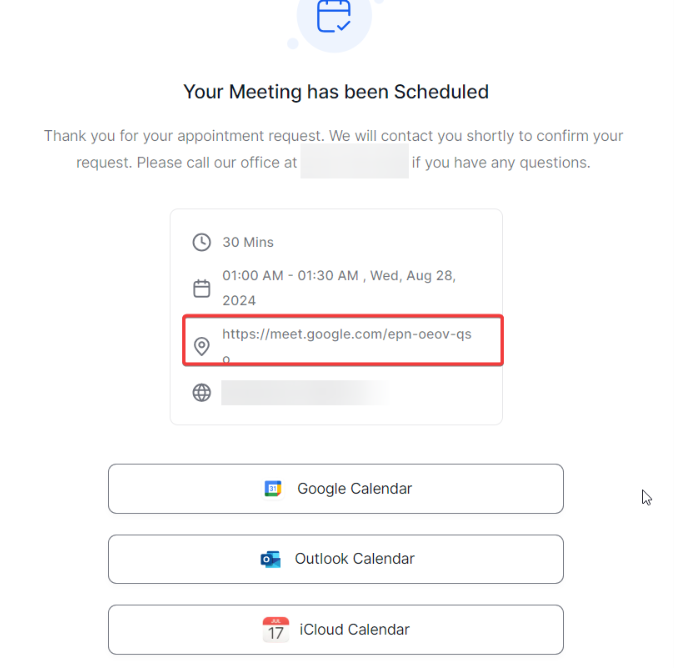Click the Outlook logo icon
This screenshot has height=670, width=674.
[270, 559]
